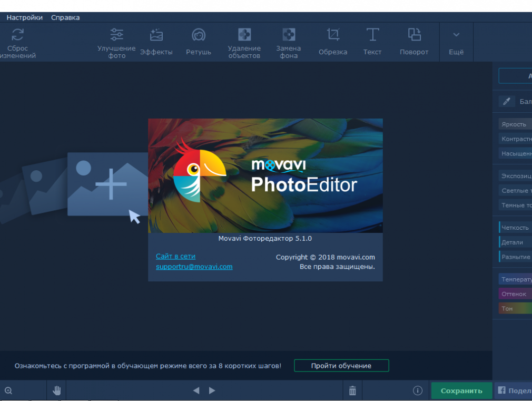Click the Facebook share button
Image resolution: width=532 pixels, height=401 pixels.
tap(513, 390)
